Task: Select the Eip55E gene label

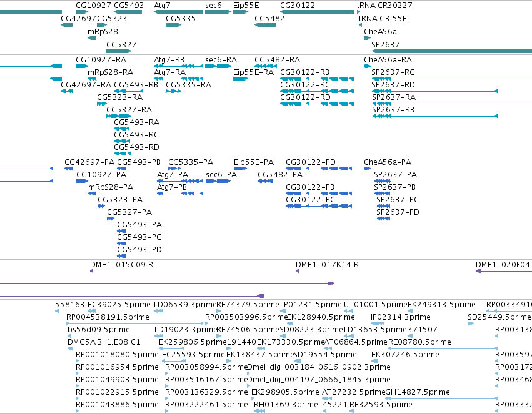Action: pyautogui.click(x=246, y=6)
